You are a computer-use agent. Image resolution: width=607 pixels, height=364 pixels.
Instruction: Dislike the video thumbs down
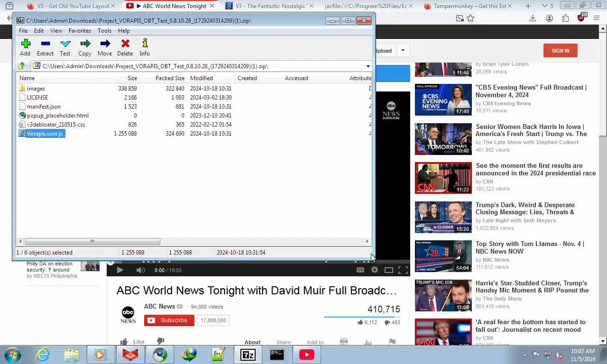point(160,341)
